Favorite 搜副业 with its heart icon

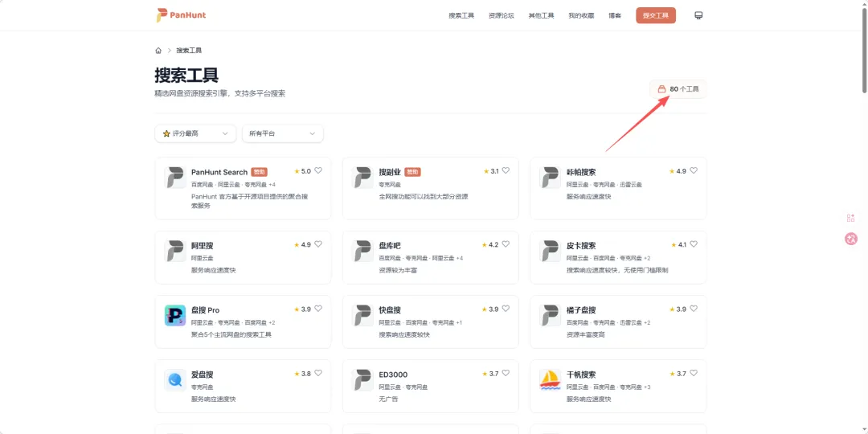tap(506, 170)
